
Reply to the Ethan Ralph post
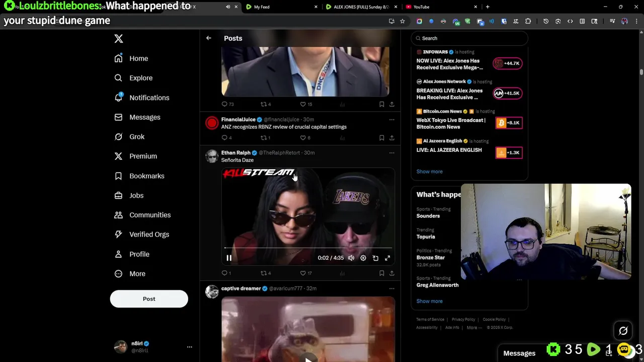tap(226, 273)
